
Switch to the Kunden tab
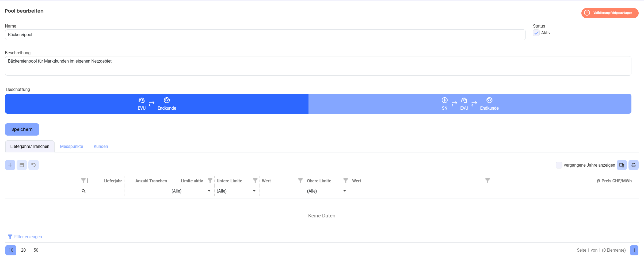101,146
